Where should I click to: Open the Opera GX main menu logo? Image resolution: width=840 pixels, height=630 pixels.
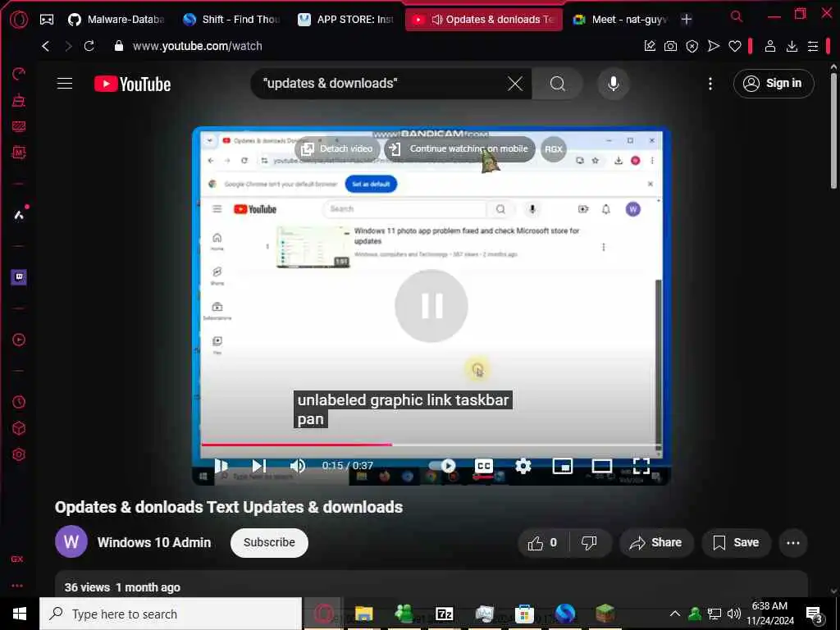(18, 20)
